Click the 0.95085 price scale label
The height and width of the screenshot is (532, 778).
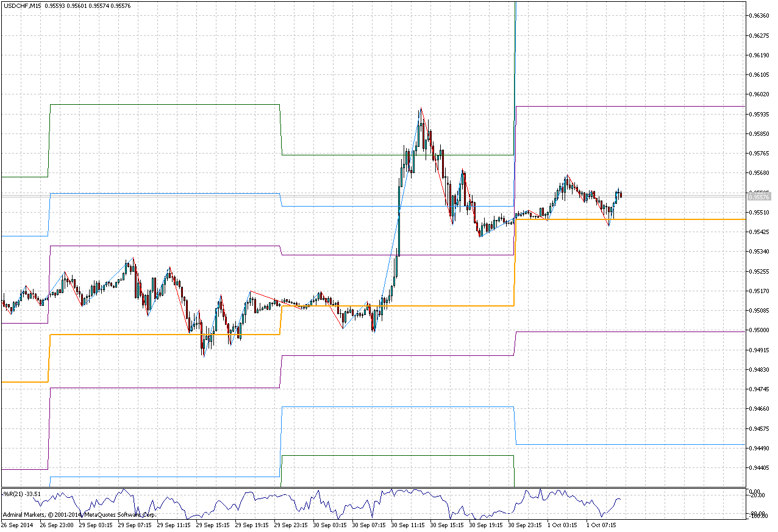[x=760, y=311]
